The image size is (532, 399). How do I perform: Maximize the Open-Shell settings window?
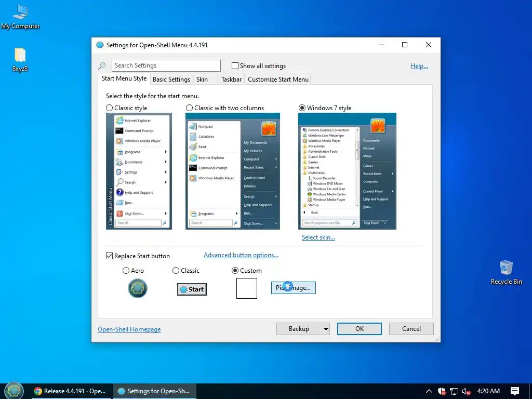pos(405,45)
